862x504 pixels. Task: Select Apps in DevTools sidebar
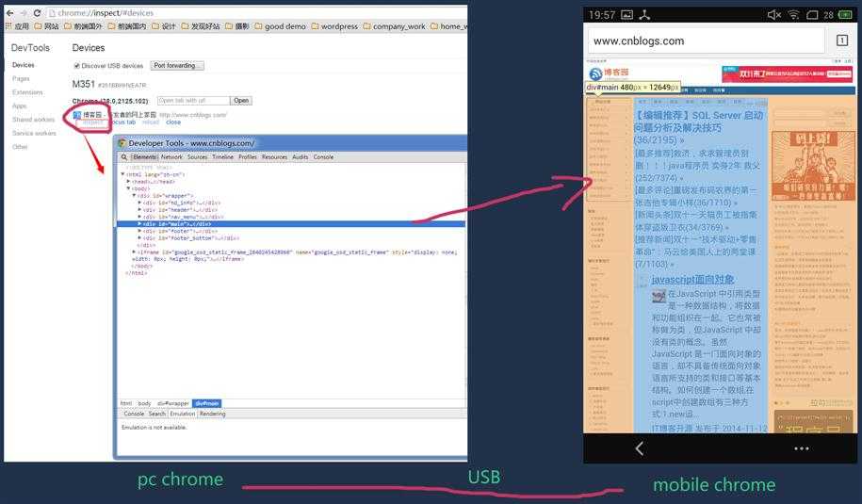pyautogui.click(x=19, y=106)
